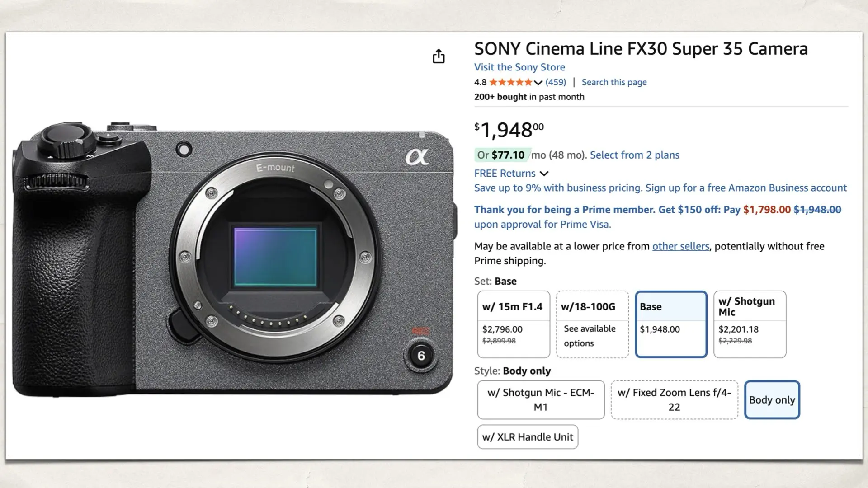The width and height of the screenshot is (868, 488).
Task: Open the Set selection card 'w/18-100G'
Action: click(592, 324)
